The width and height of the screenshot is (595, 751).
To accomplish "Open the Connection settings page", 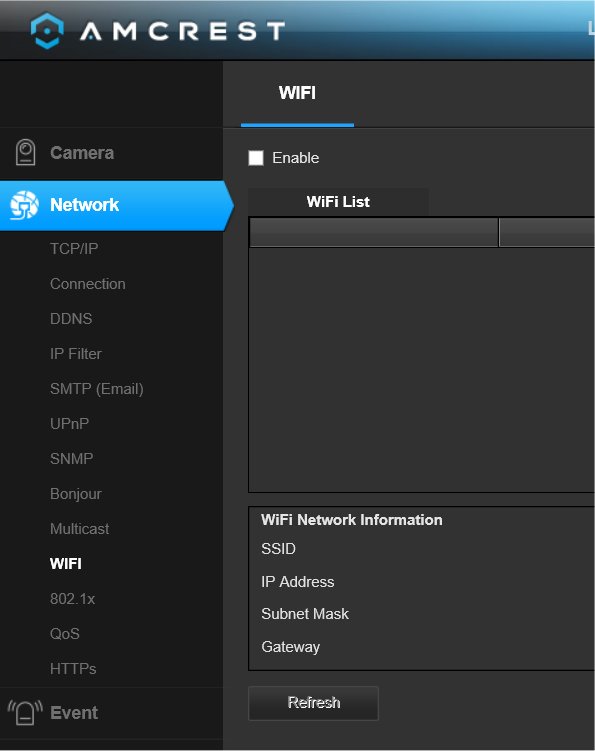I will coord(88,284).
